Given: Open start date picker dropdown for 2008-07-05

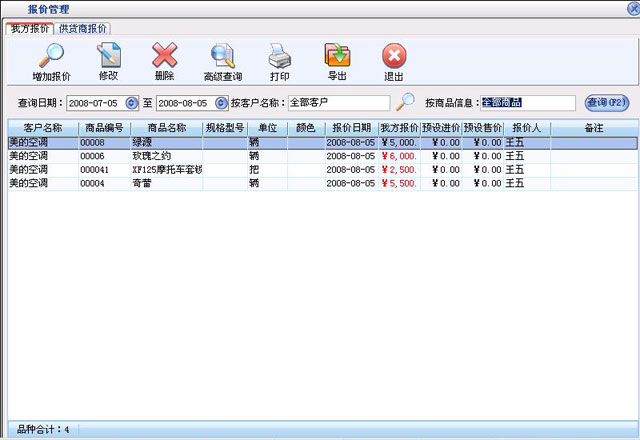Looking at the screenshot, I should (132, 103).
